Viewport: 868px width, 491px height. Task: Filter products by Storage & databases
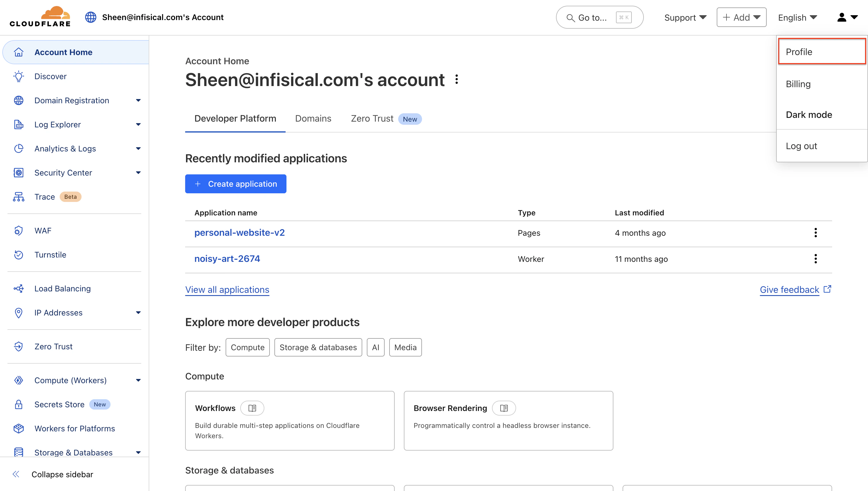tap(318, 347)
